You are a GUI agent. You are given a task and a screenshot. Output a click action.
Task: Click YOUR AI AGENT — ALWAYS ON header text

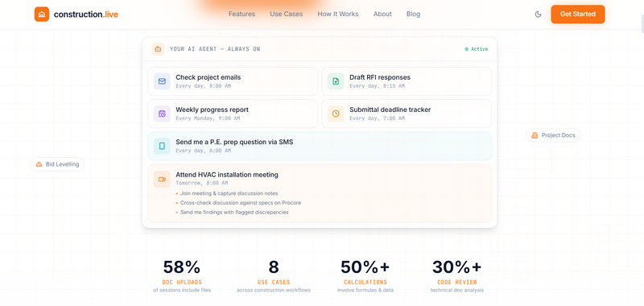(x=215, y=49)
